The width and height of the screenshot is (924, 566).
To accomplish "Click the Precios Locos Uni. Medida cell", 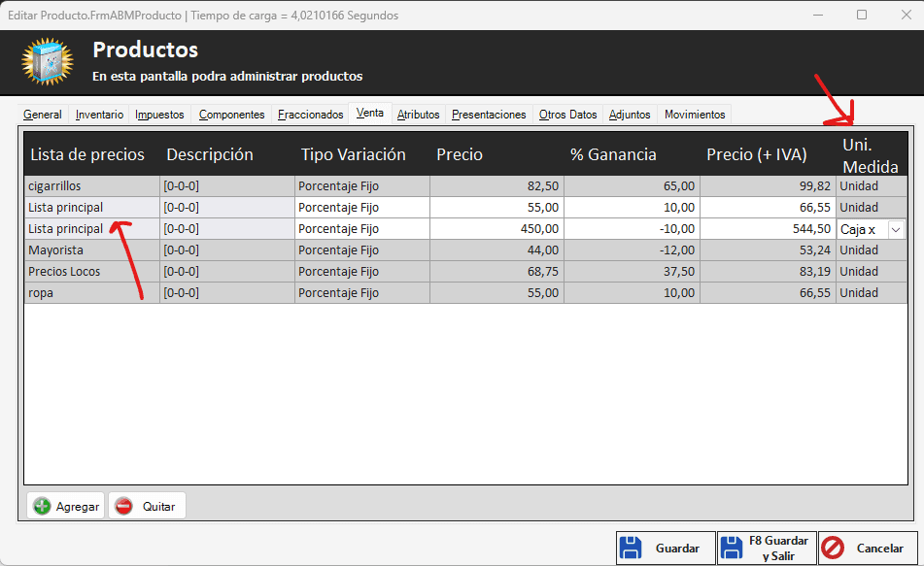I will point(871,272).
